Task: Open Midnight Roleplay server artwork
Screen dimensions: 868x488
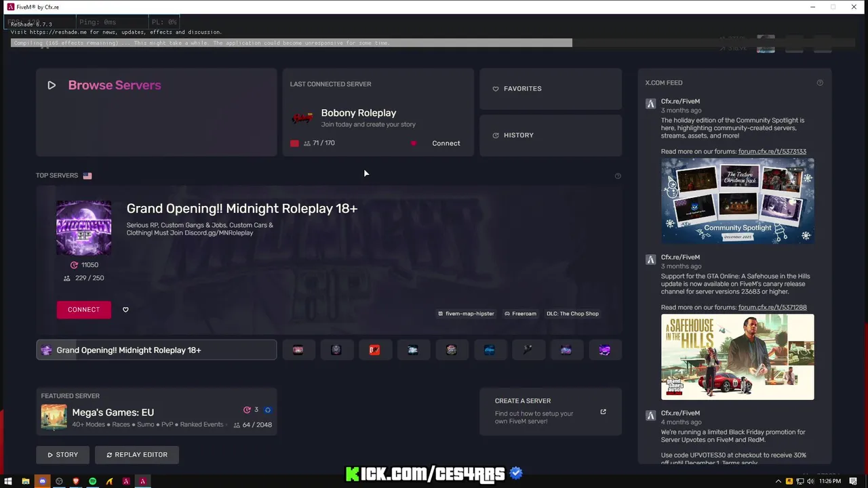Action: point(83,228)
